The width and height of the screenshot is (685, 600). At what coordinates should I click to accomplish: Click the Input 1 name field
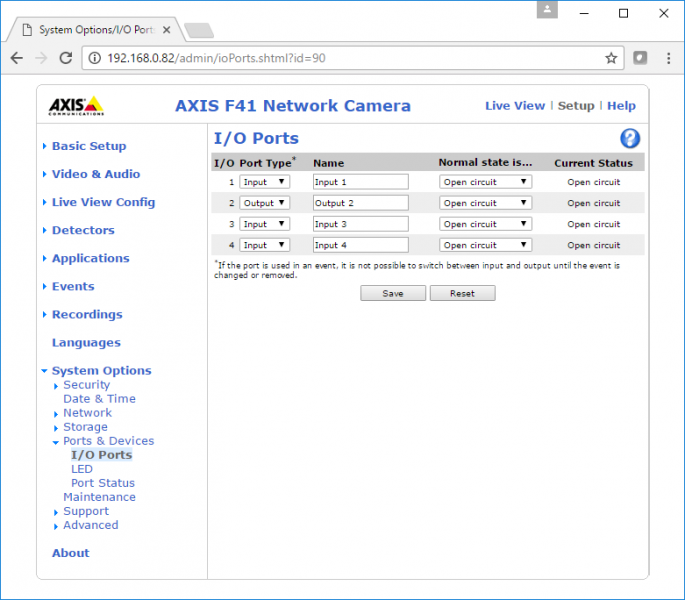pyautogui.click(x=361, y=182)
